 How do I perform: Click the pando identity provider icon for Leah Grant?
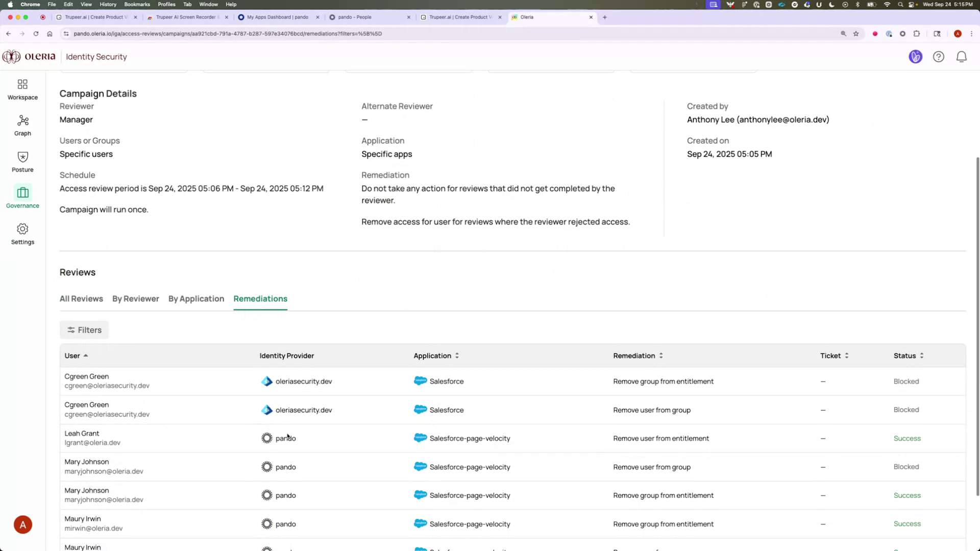point(266,438)
